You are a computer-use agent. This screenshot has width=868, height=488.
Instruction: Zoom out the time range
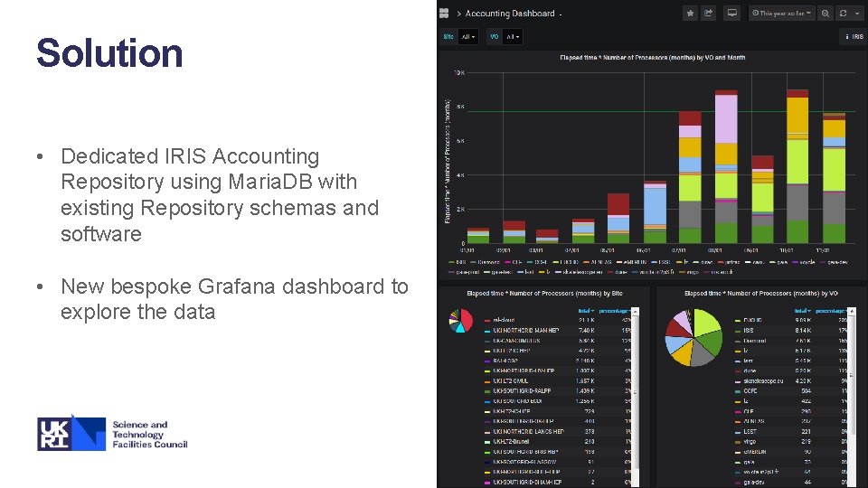click(825, 14)
